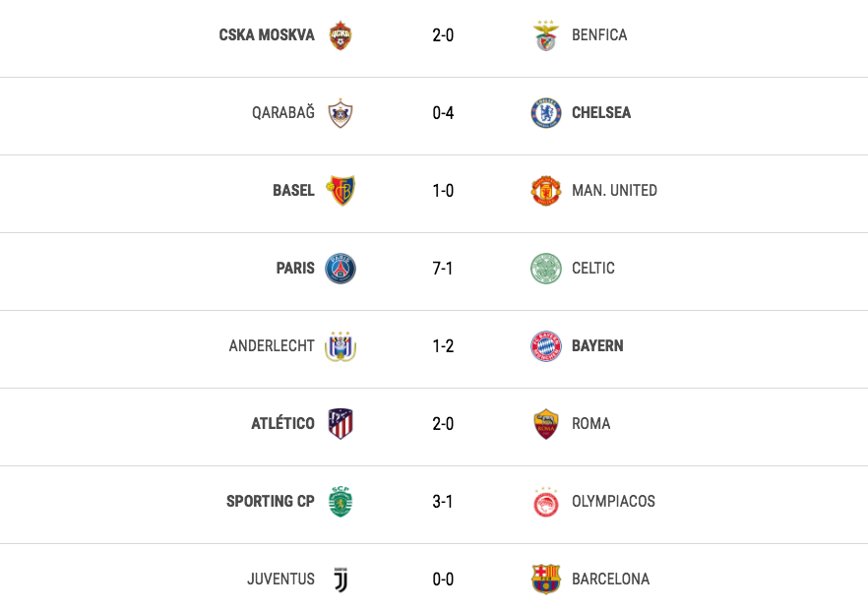Click the Bayern München club badge
The image size is (868, 610).
tap(546, 346)
